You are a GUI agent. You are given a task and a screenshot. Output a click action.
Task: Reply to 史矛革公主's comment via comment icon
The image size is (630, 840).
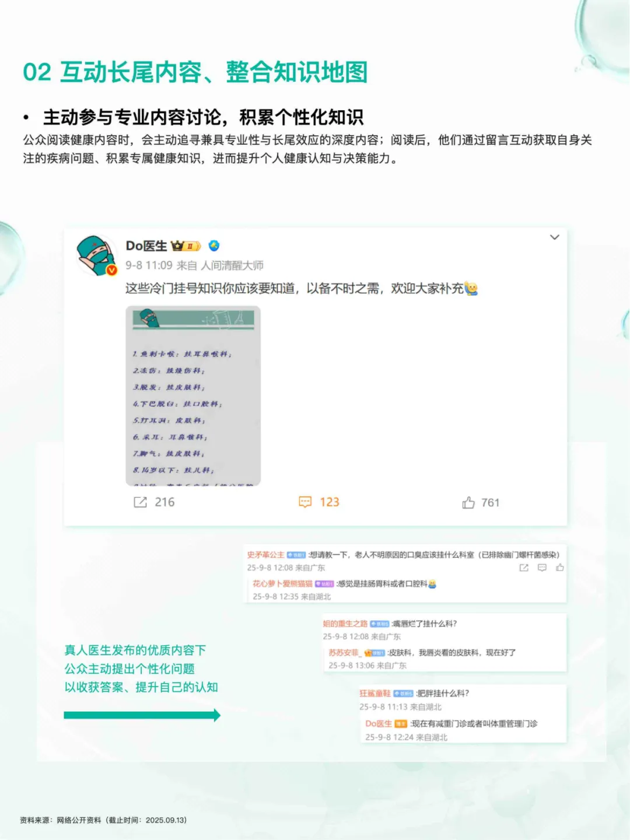[542, 568]
